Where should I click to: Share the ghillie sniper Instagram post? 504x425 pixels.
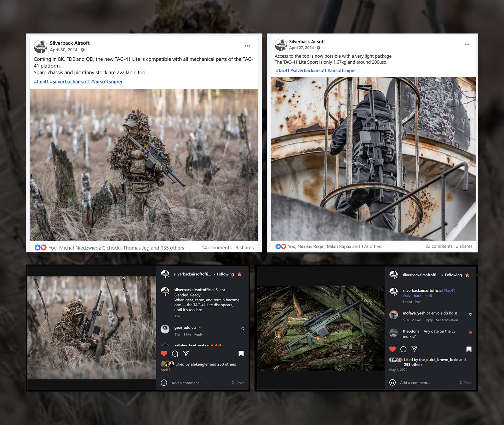pyautogui.click(x=186, y=354)
